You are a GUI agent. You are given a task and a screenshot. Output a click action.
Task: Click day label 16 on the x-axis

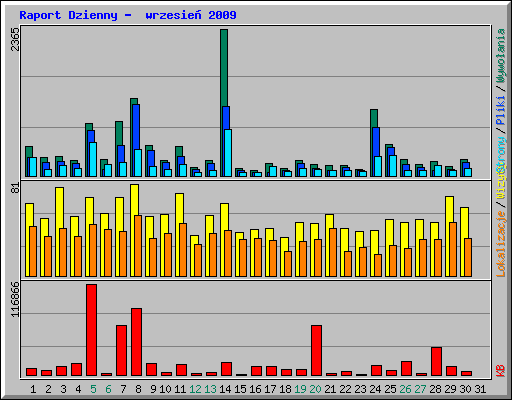pos(255,389)
